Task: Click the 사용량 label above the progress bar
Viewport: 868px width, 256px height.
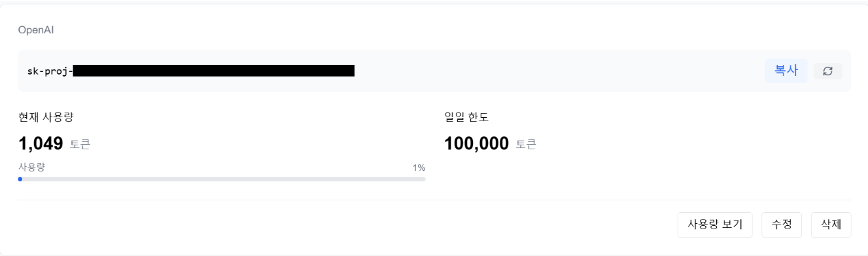Action: [31, 167]
